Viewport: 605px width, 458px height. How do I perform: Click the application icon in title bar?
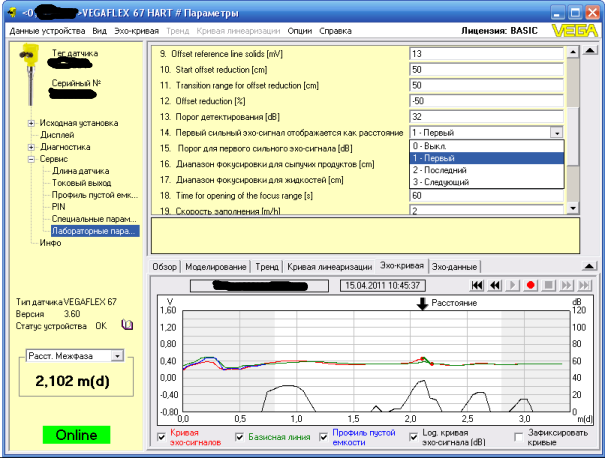[13, 13]
